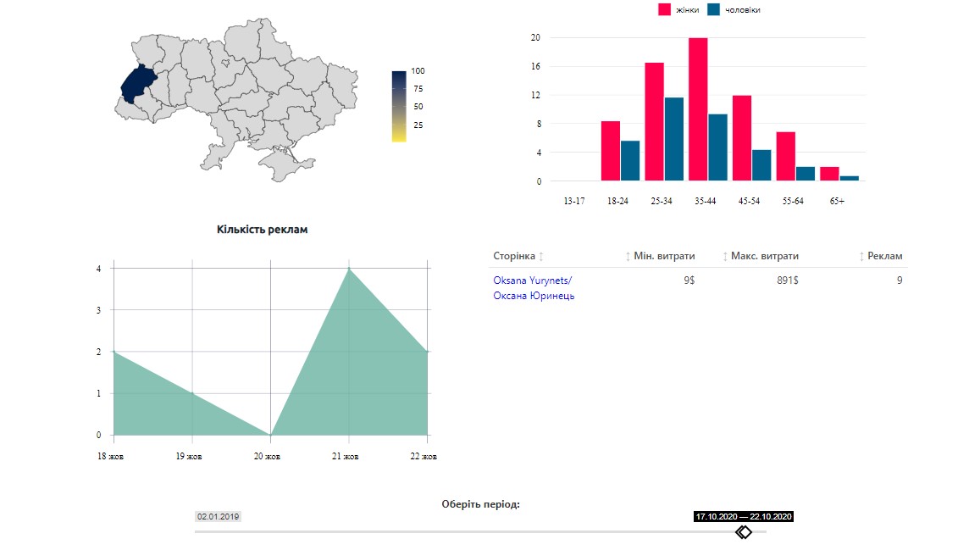Click the map color scale gradient legend
This screenshot has width=980, height=550.
(399, 106)
